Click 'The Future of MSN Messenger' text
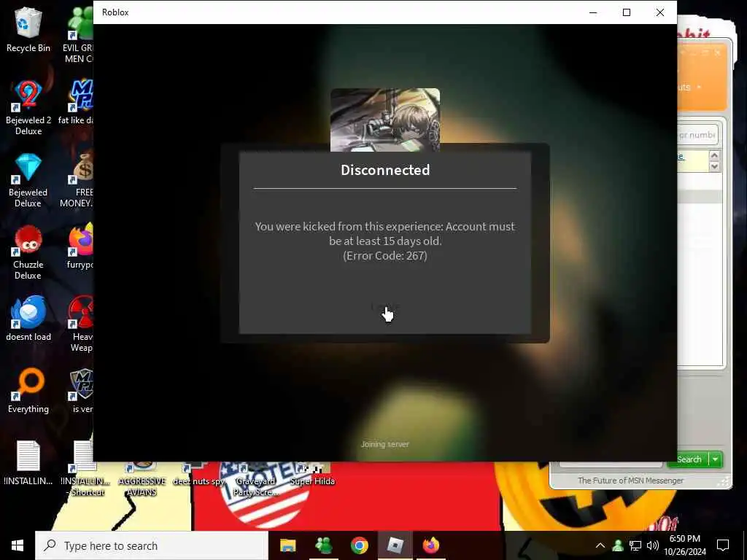 (x=630, y=481)
